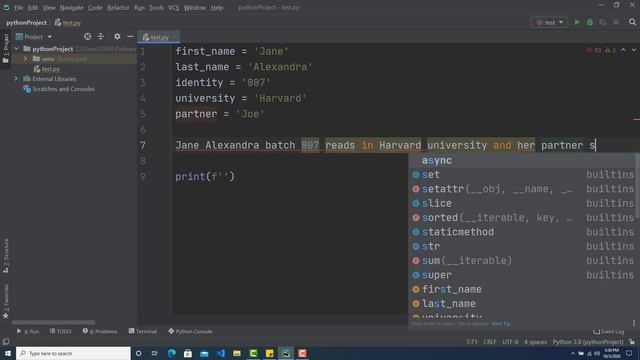Open the Refactor menu
The width and height of the screenshot is (640, 360).
[x=118, y=7]
